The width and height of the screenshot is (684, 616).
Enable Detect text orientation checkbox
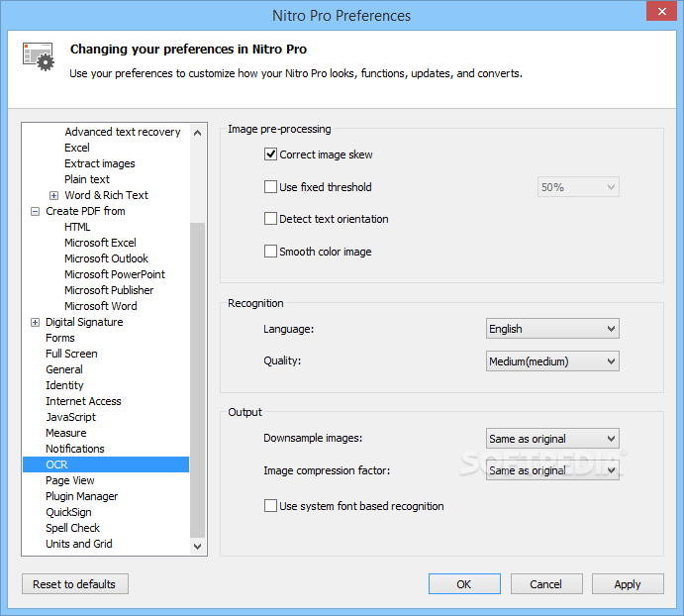[x=270, y=218]
